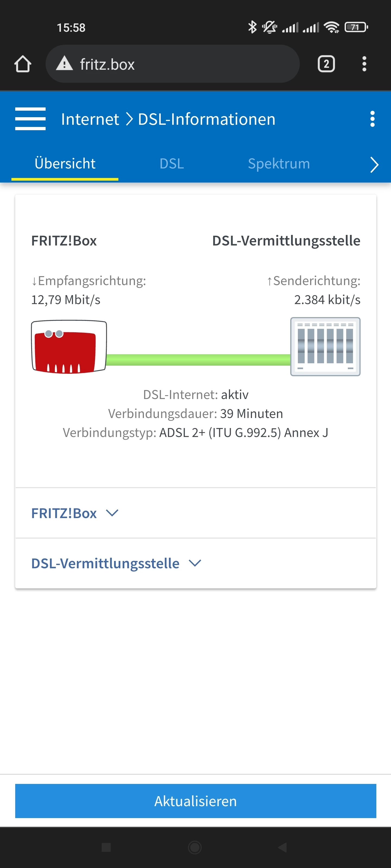The height and width of the screenshot is (868, 391).
Task: Switch to the DSL tab
Action: tap(172, 164)
